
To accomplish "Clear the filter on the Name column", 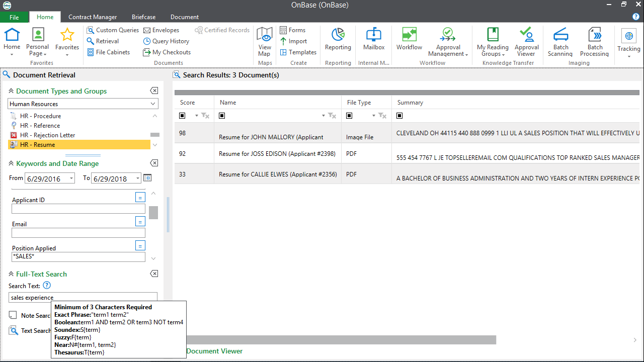I will pos(332,116).
